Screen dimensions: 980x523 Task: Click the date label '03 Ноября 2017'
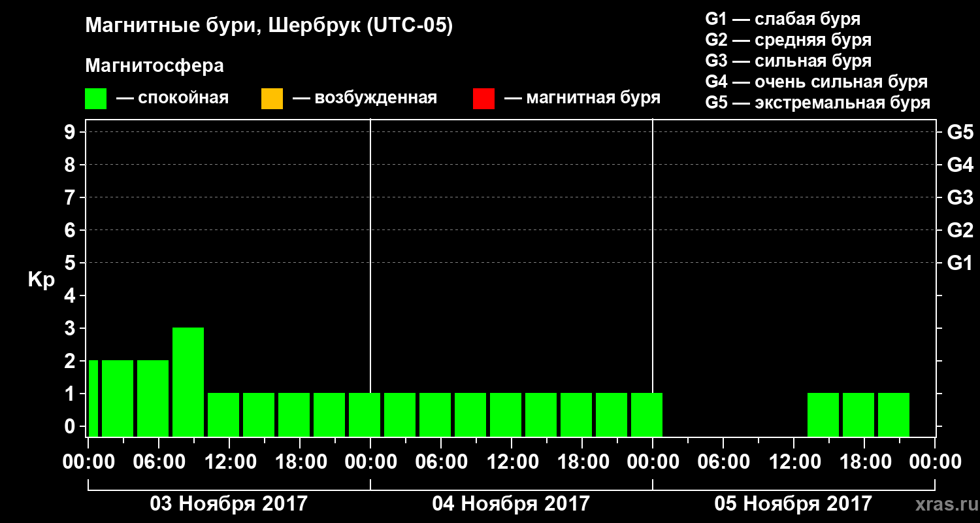click(229, 504)
